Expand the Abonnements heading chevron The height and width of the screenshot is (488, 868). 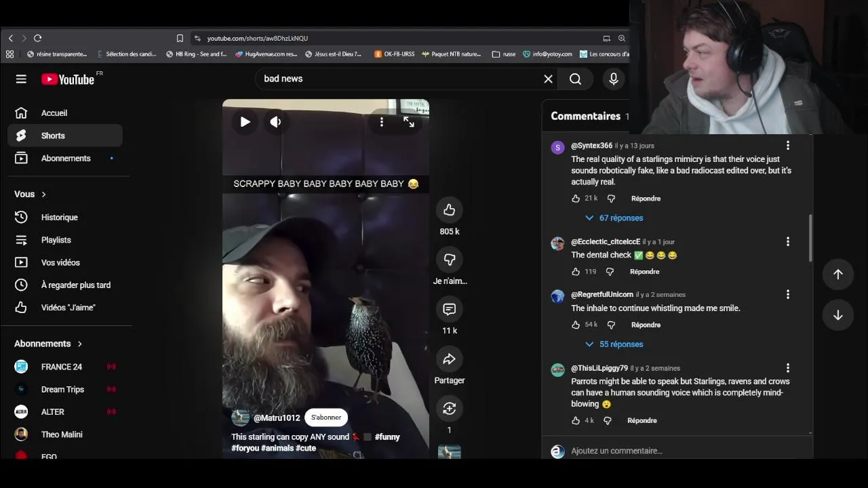click(80, 344)
